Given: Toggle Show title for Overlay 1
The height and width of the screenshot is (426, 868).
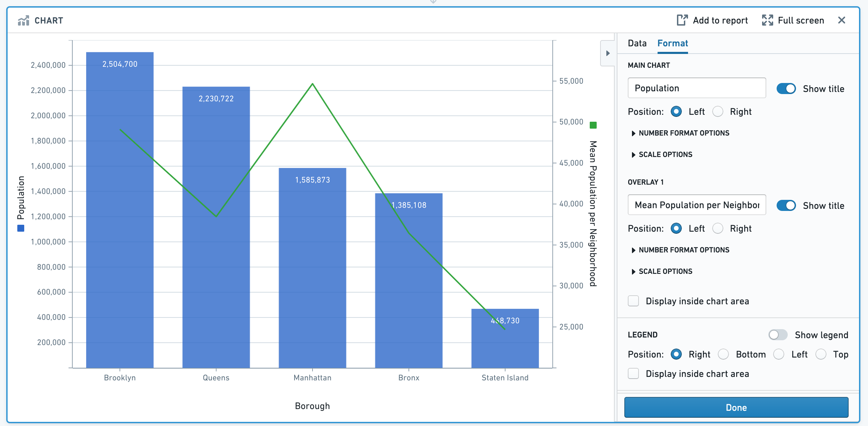Looking at the screenshot, I should 786,205.
